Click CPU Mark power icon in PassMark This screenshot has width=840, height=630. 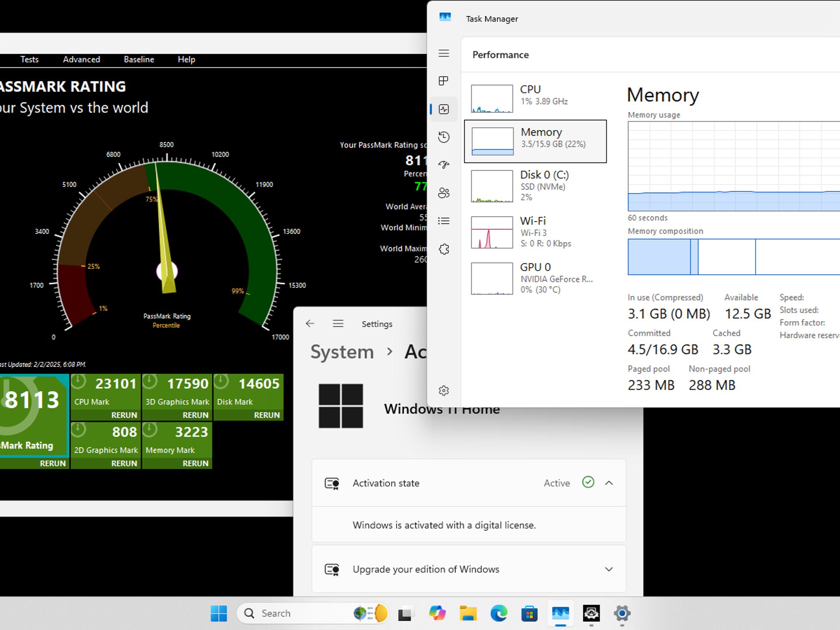[x=78, y=381]
